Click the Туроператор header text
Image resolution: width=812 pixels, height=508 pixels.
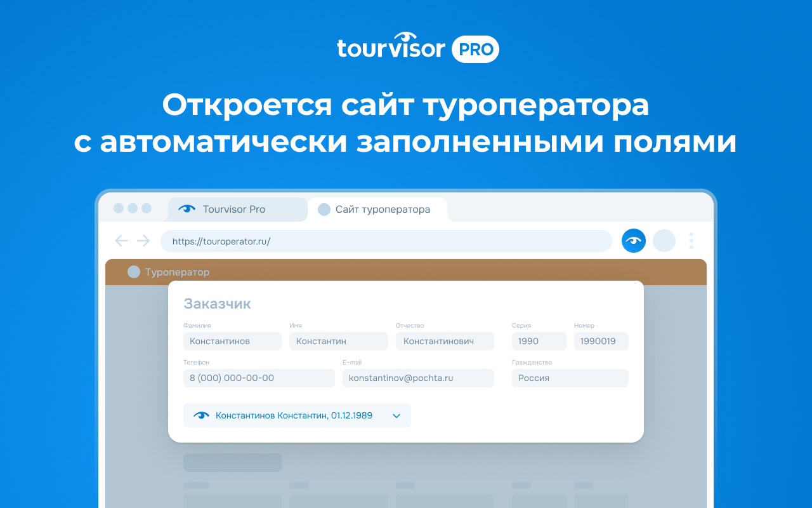(177, 272)
